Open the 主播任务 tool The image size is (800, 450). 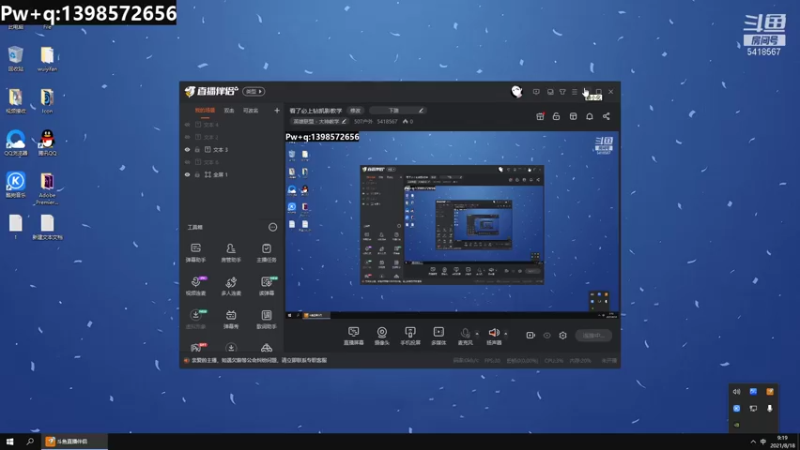pos(266,253)
